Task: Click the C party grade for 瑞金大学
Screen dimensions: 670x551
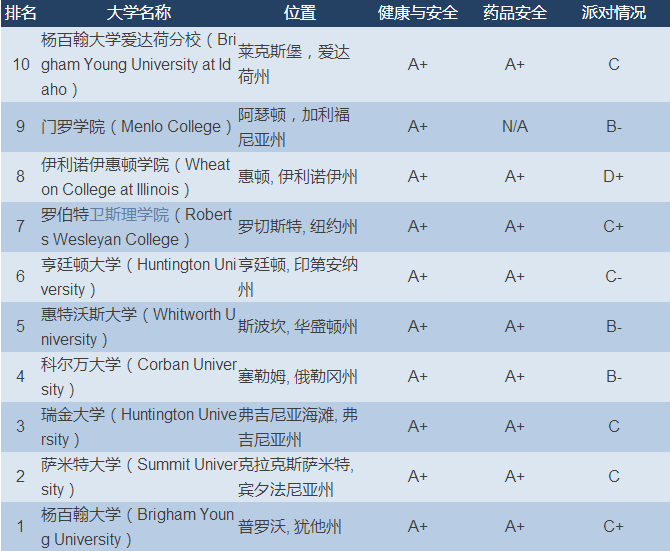Action: [614, 427]
